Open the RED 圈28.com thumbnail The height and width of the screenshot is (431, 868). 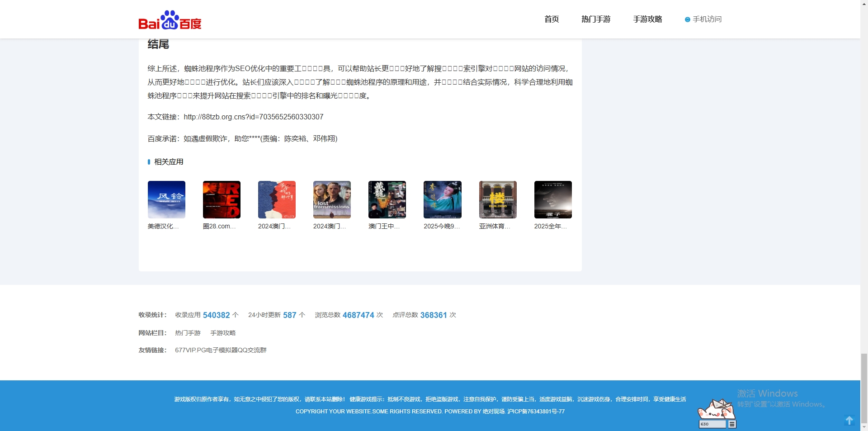pyautogui.click(x=222, y=199)
